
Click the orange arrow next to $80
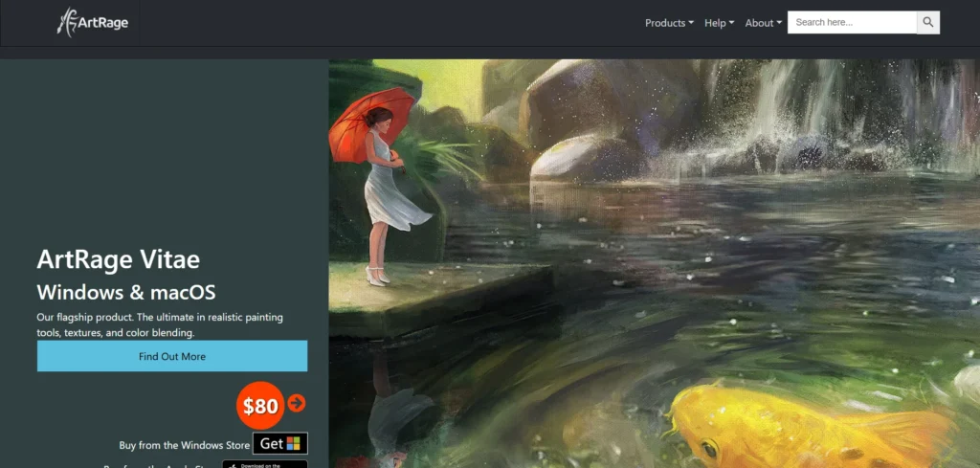(x=297, y=403)
